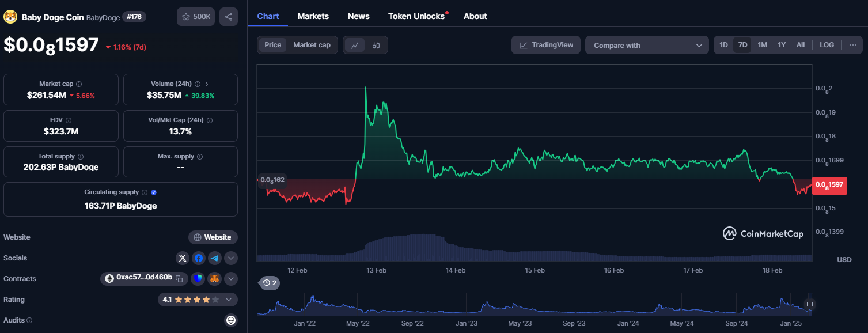Image resolution: width=868 pixels, height=333 pixels.
Task: Click the Max. supply info icon
Action: [x=200, y=157]
